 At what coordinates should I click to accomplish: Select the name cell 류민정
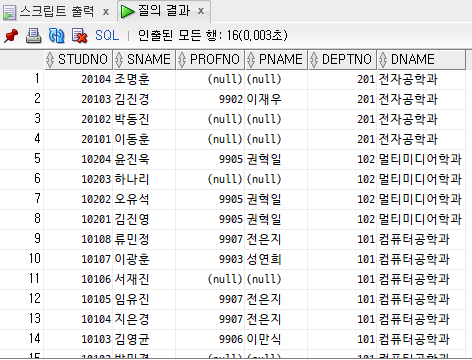(144, 239)
